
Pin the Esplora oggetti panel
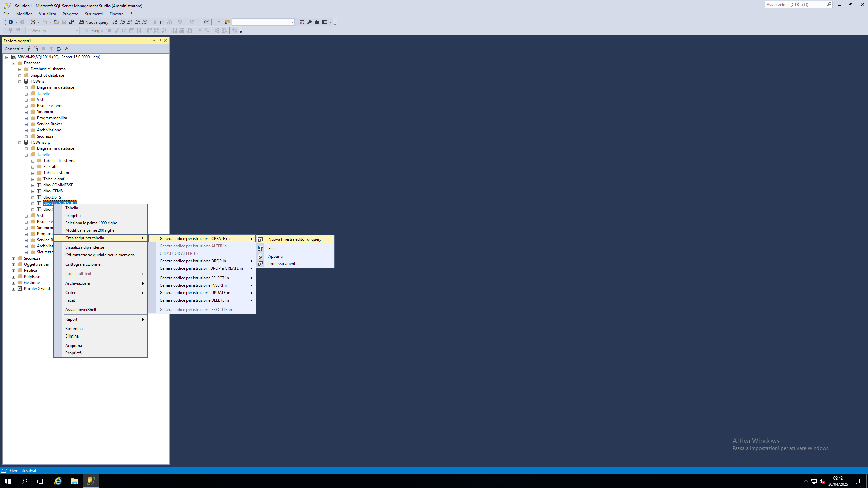tap(160, 41)
